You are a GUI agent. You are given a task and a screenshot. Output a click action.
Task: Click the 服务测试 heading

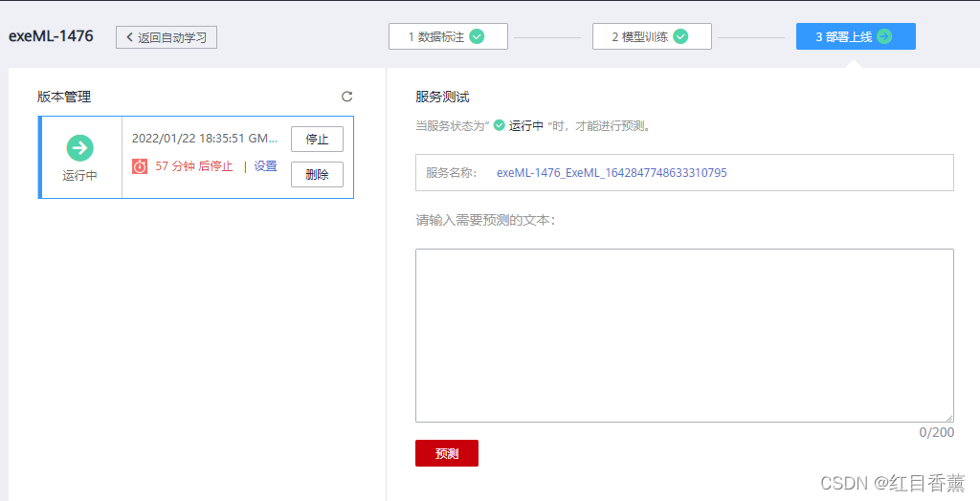pos(442,97)
